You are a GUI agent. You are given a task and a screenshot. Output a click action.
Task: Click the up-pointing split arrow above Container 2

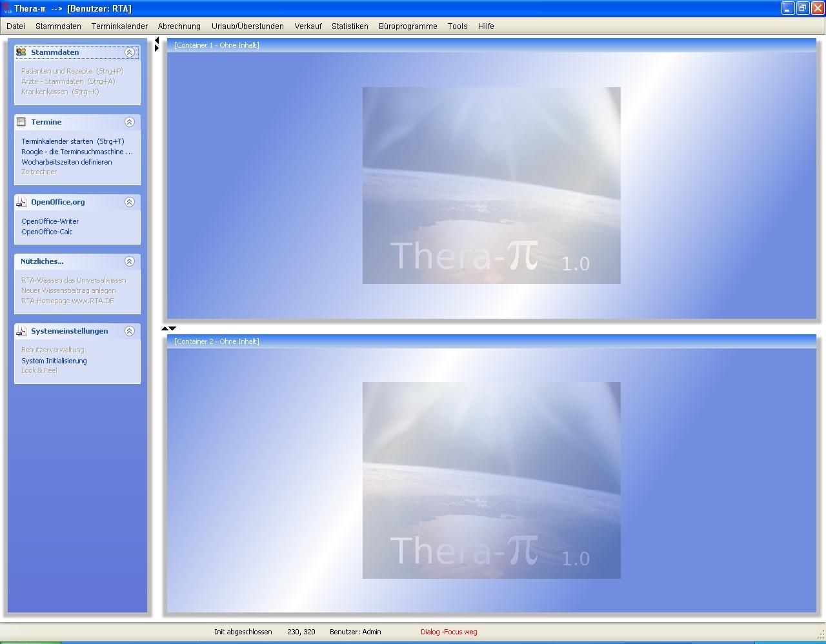tap(165, 328)
